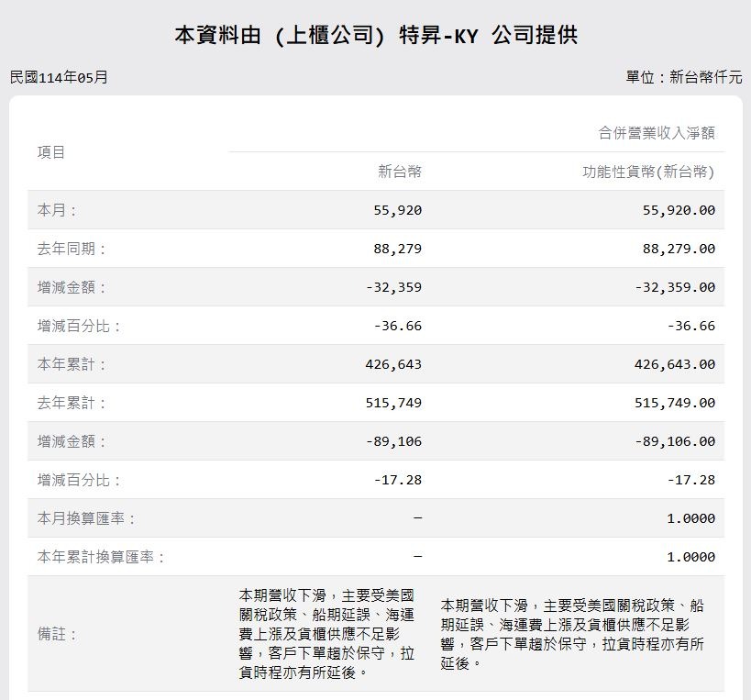751x700 pixels.
Task: Click the value 515,749 in 新台幣 column
Action: 393,403
